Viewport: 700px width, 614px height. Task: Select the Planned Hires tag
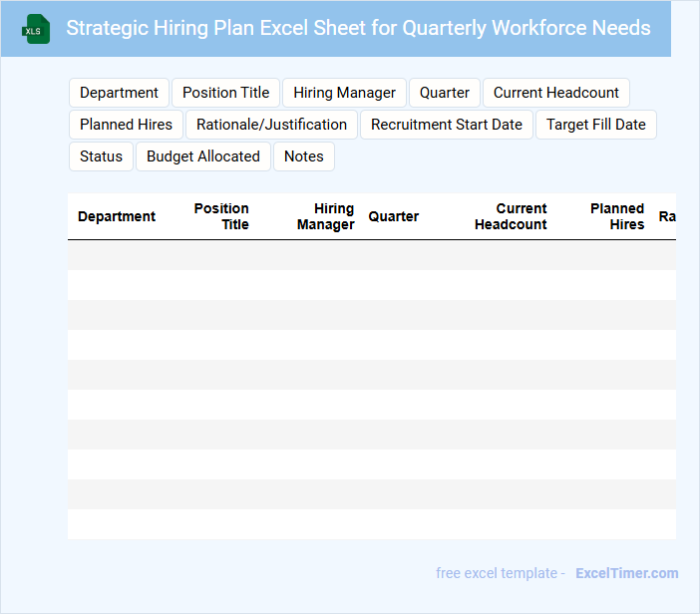pyautogui.click(x=126, y=125)
